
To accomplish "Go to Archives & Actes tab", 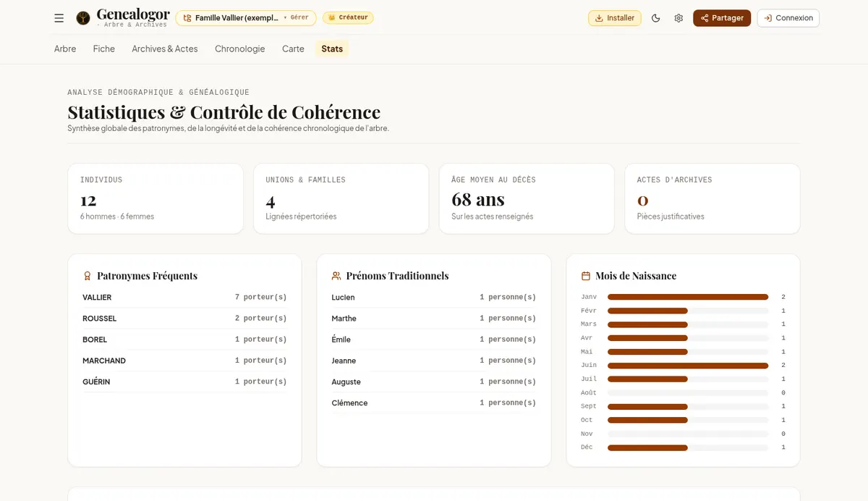I will tap(165, 49).
